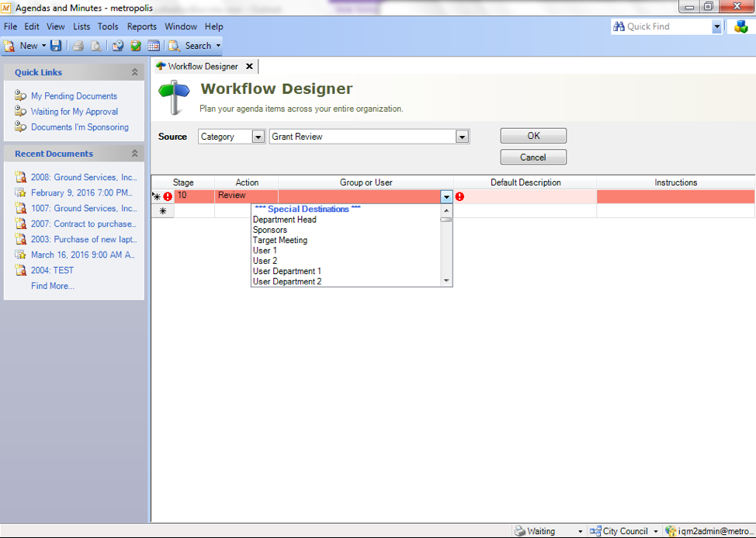Click the calendar-with-checkmark toolbar icon
This screenshot has height=538, width=756.
click(x=118, y=46)
